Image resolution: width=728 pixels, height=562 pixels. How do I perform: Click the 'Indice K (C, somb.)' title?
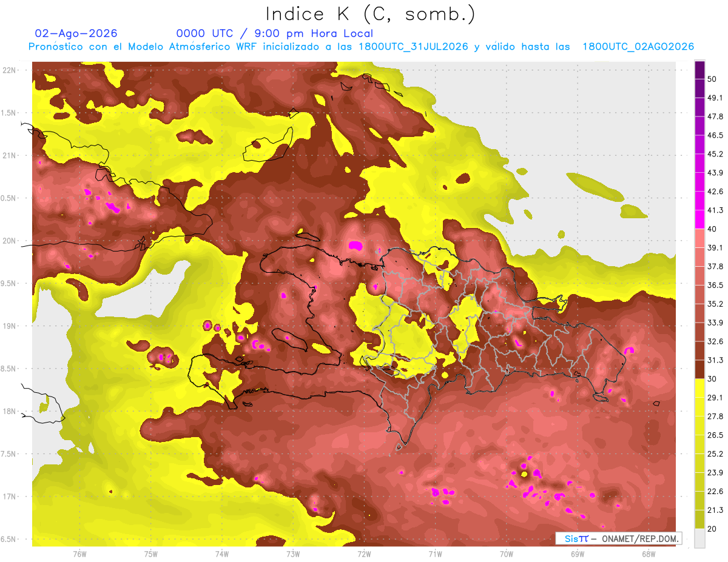click(371, 14)
